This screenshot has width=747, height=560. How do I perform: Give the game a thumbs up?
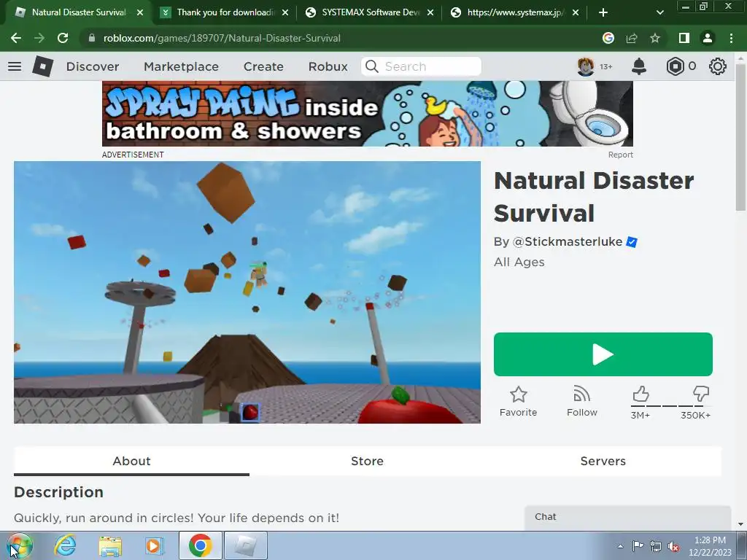[640, 394]
